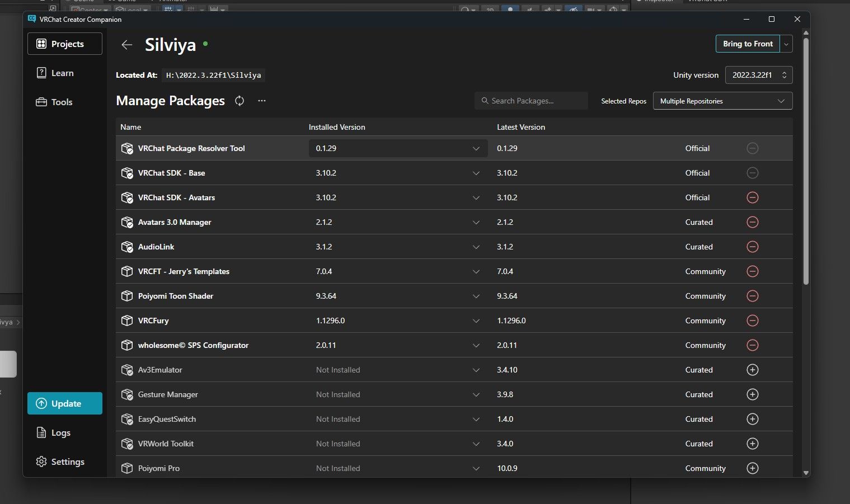Click the Update button in sidebar
This screenshot has height=504, width=850.
click(x=65, y=403)
